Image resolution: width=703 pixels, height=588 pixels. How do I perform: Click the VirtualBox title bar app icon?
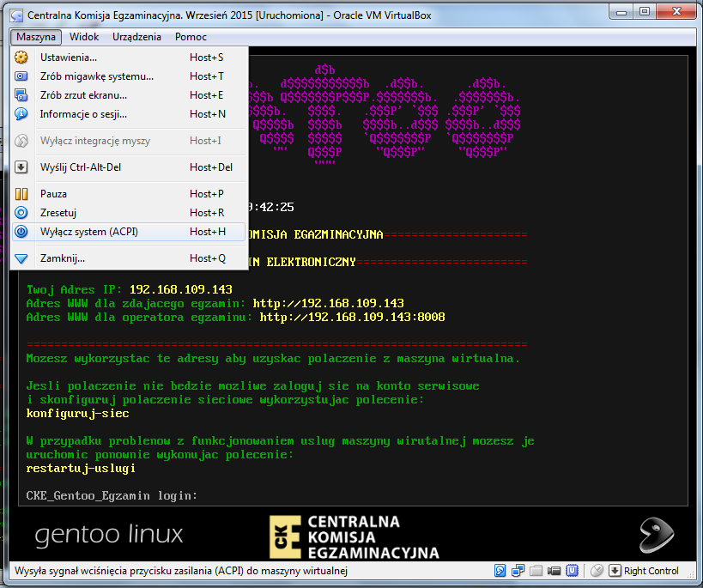[x=16, y=15]
